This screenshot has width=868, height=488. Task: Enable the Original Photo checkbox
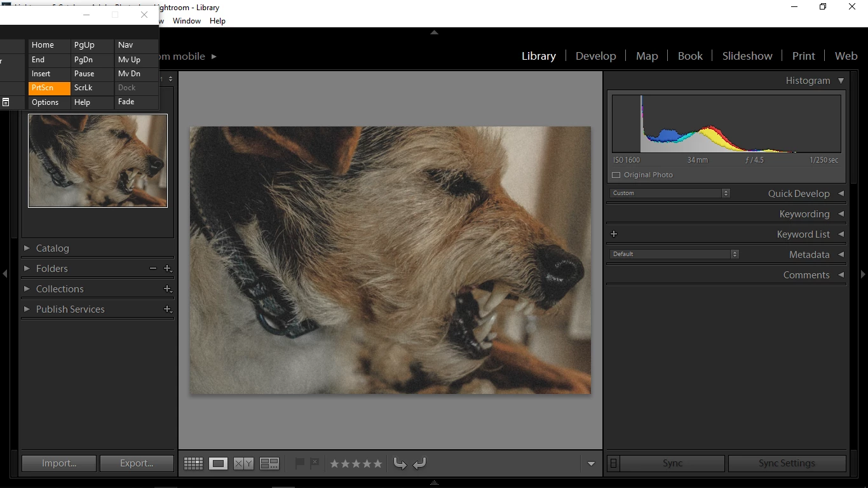[616, 175]
